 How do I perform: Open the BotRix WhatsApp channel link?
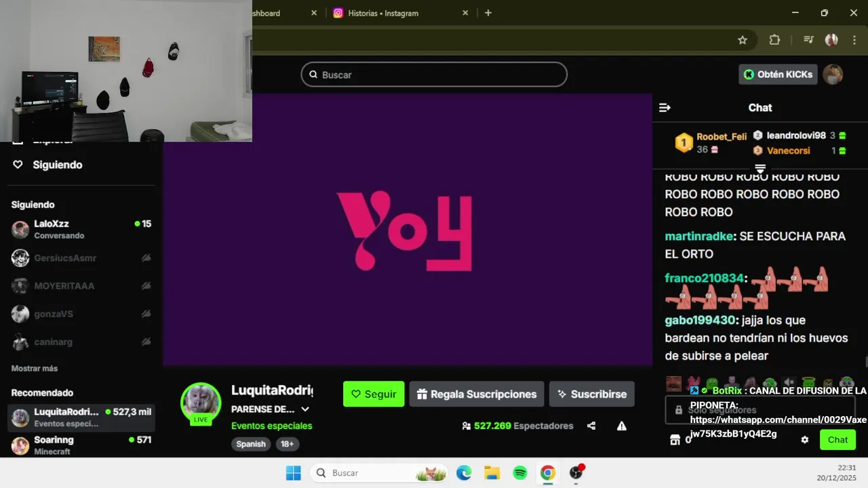778,427
